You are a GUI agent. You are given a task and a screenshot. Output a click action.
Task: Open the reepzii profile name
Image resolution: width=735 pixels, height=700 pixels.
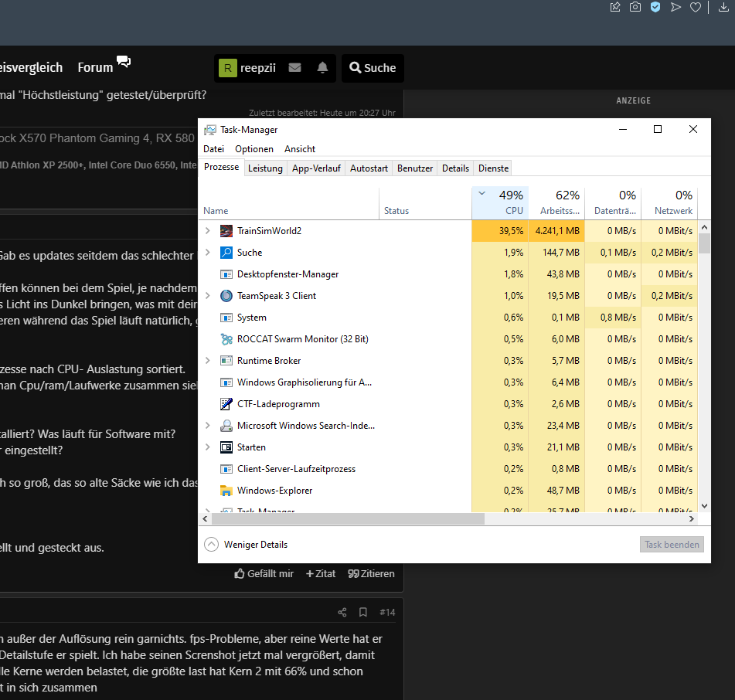[x=258, y=68]
